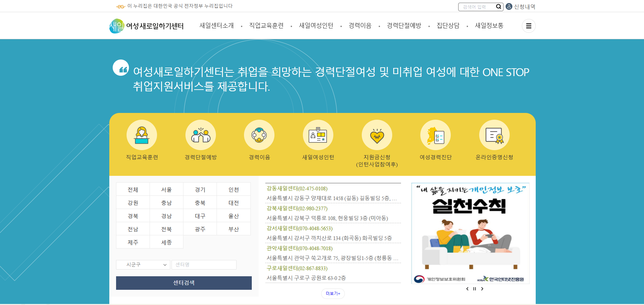This screenshot has height=305, width=644.
Task: Select the 서울 region button
Action: click(166, 189)
